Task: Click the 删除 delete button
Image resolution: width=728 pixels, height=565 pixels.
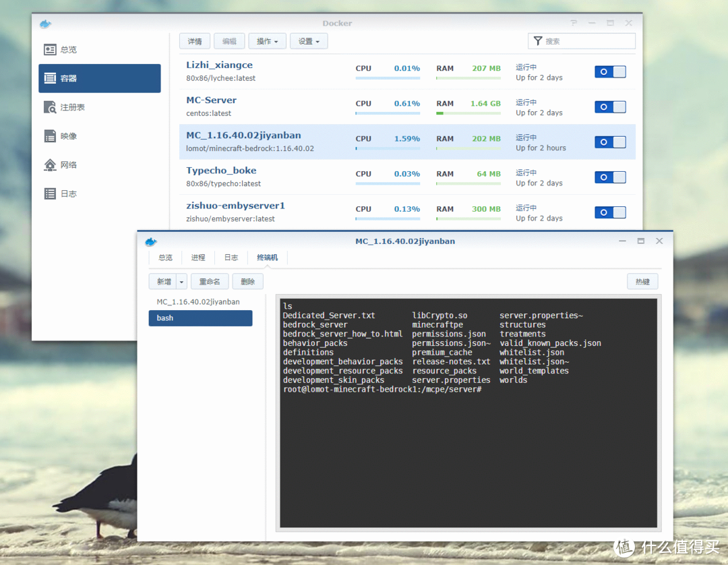Action: point(248,282)
